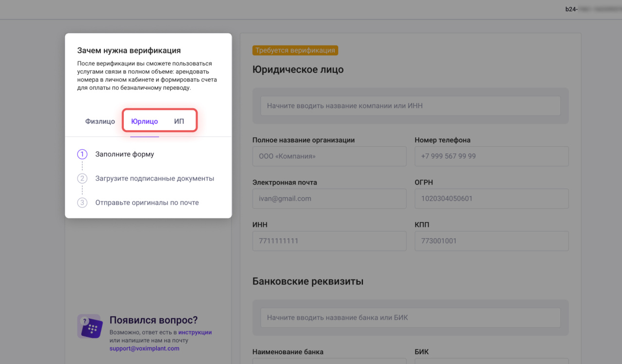Focus the Электронная почта field
This screenshot has height=364, width=622.
(x=329, y=199)
